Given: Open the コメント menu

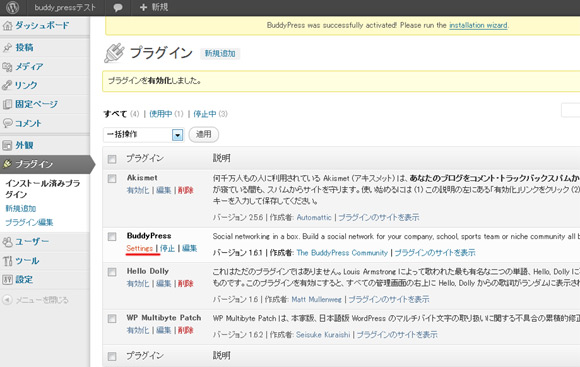Looking at the screenshot, I should [28, 123].
